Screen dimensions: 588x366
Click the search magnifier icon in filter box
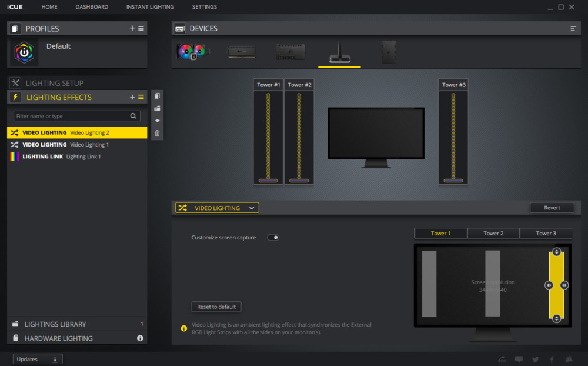133,116
